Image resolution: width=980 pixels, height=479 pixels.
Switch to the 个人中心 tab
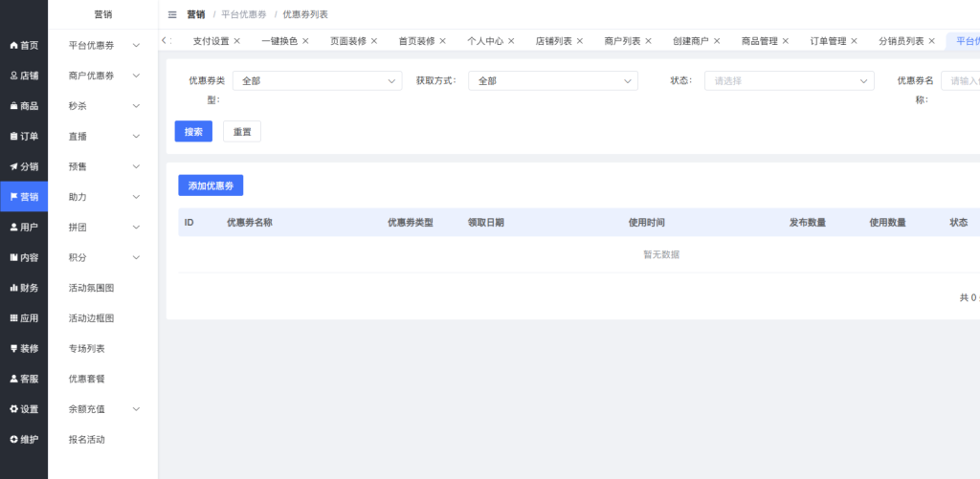[x=485, y=40]
